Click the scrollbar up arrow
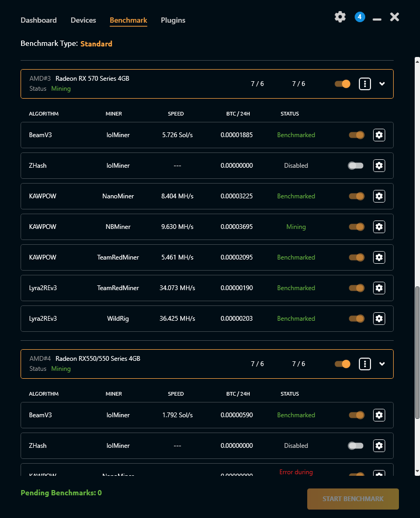 417,61
